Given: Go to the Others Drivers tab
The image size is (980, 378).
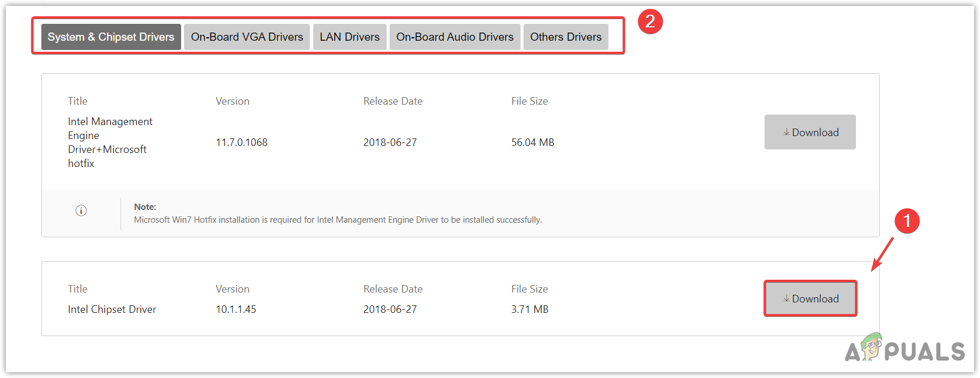Looking at the screenshot, I should 565,37.
